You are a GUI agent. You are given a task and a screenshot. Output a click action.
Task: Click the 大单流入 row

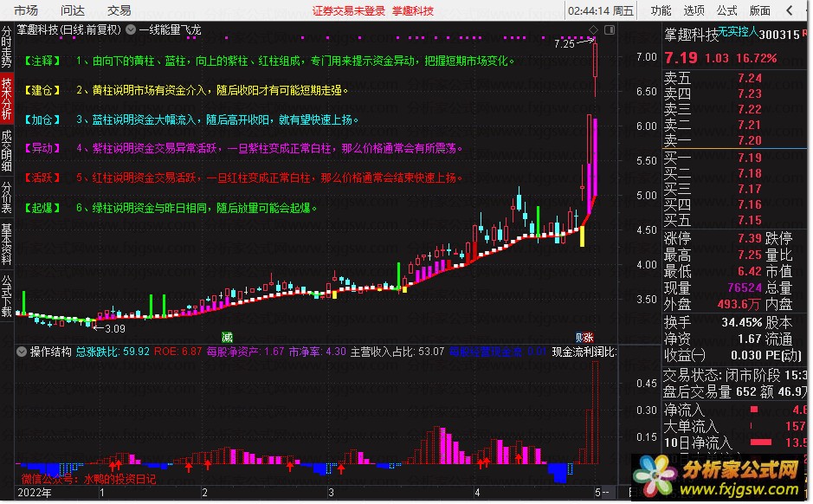point(735,426)
